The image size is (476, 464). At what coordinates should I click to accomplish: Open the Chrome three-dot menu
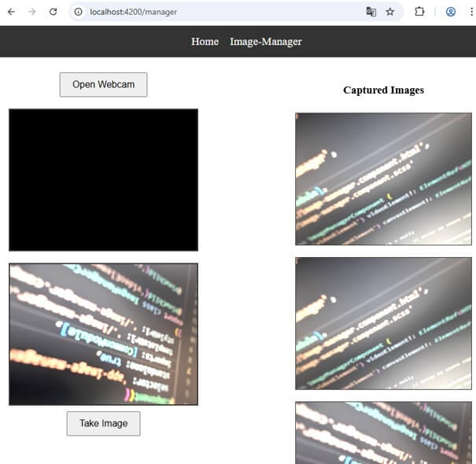click(x=470, y=12)
